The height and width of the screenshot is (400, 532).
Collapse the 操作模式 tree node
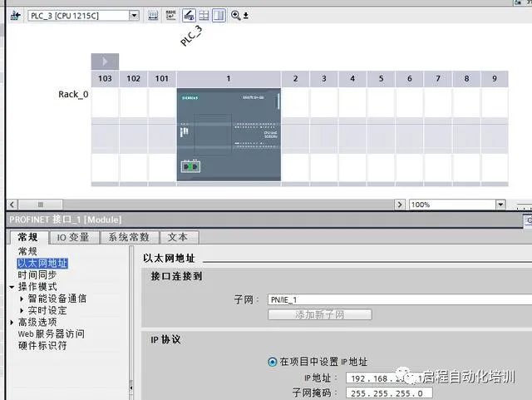pos(12,287)
